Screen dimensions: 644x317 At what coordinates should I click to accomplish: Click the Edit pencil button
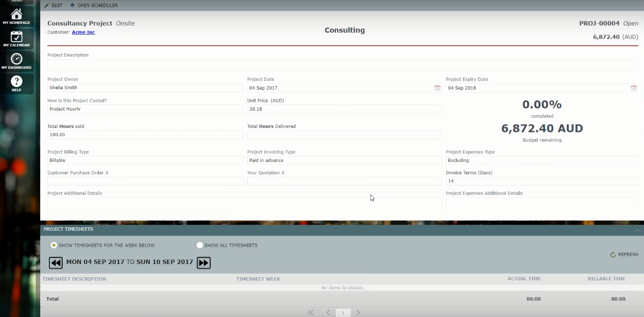tap(53, 5)
